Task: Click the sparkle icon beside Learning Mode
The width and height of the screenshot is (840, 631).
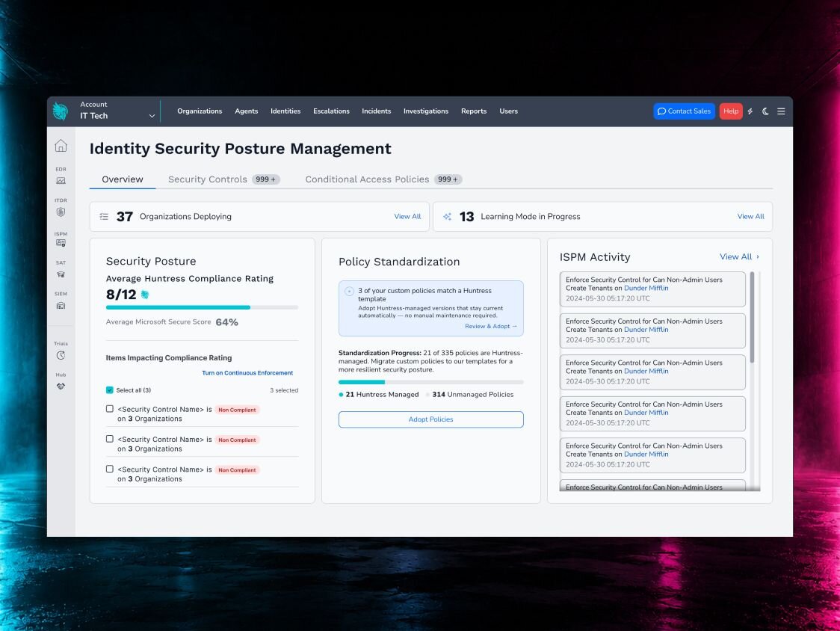Action: 448,217
